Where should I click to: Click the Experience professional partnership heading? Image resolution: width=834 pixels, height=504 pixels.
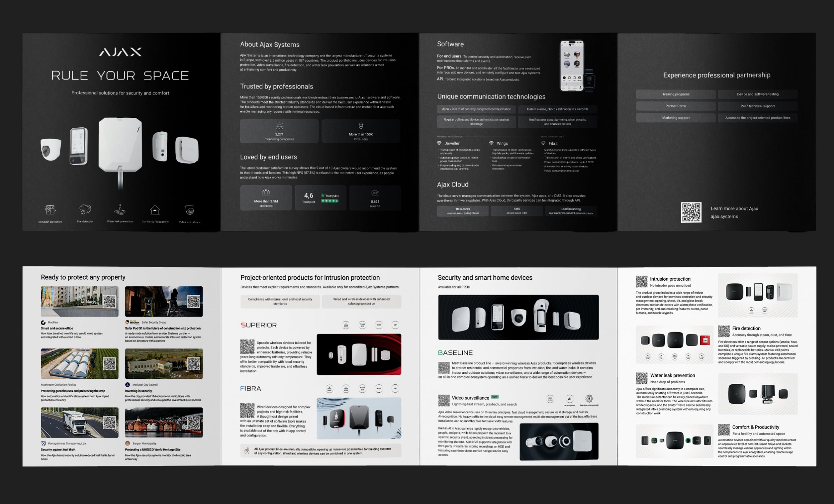coord(717,75)
